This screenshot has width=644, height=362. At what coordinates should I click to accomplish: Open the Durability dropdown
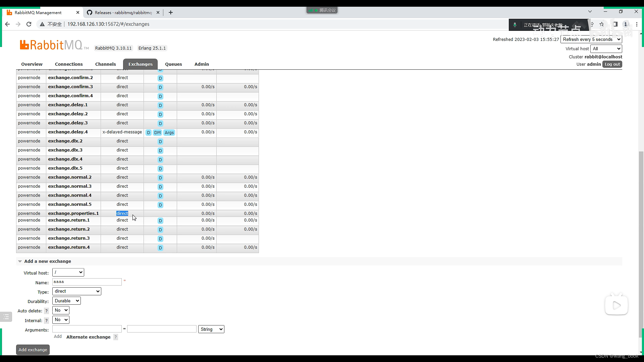pos(66,301)
